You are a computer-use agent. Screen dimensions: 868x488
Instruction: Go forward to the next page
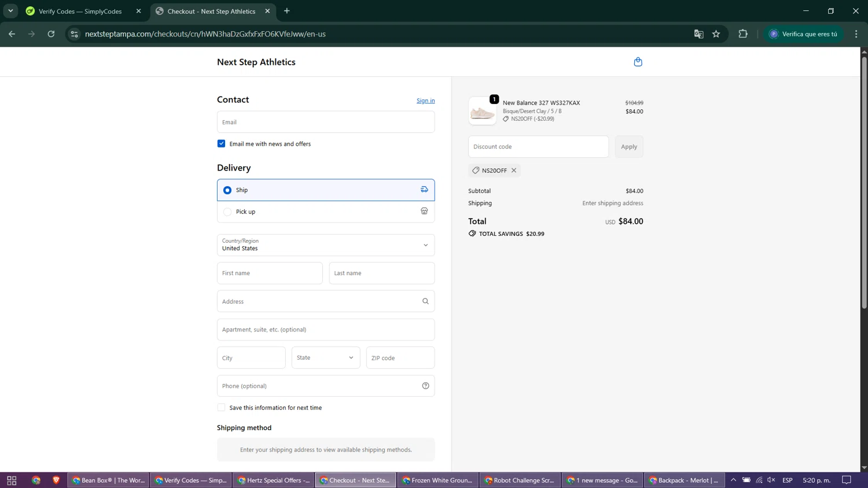point(31,34)
